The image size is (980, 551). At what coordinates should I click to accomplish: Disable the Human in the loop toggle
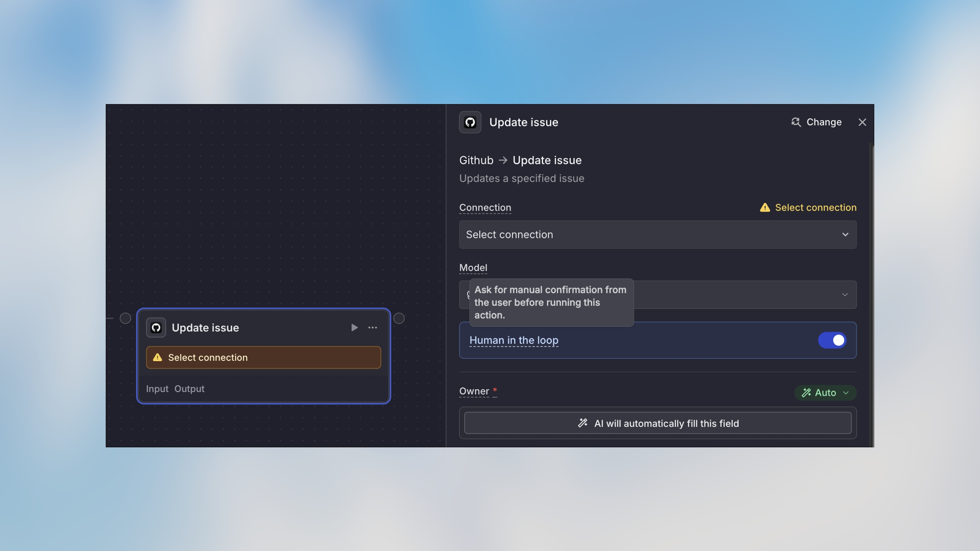coord(832,340)
